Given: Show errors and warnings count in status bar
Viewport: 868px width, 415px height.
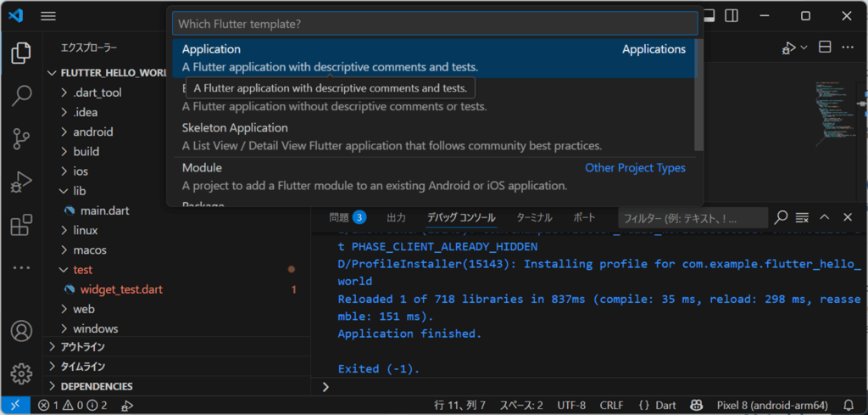Looking at the screenshot, I should pos(73,406).
